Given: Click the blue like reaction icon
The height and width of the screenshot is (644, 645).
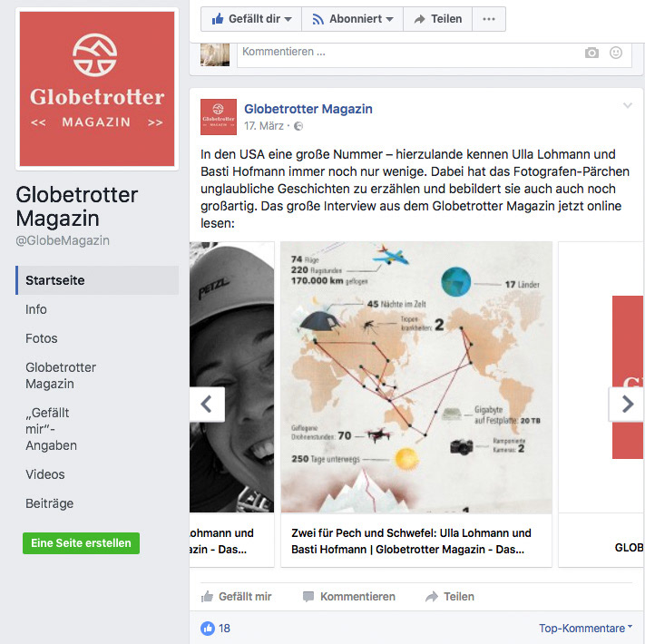Looking at the screenshot, I should (208, 628).
